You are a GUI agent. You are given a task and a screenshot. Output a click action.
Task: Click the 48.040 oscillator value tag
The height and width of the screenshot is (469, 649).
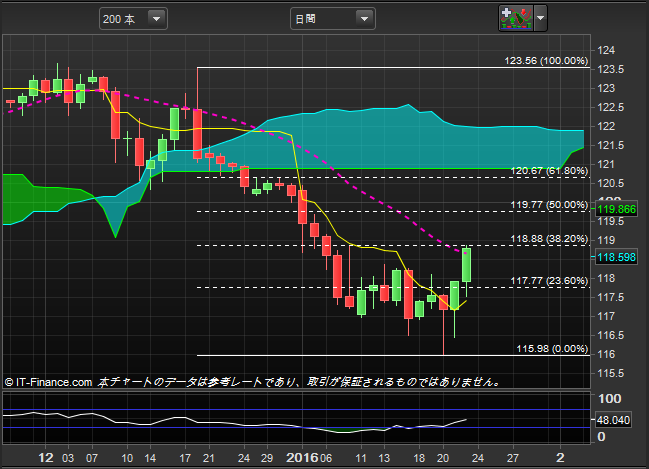click(613, 420)
